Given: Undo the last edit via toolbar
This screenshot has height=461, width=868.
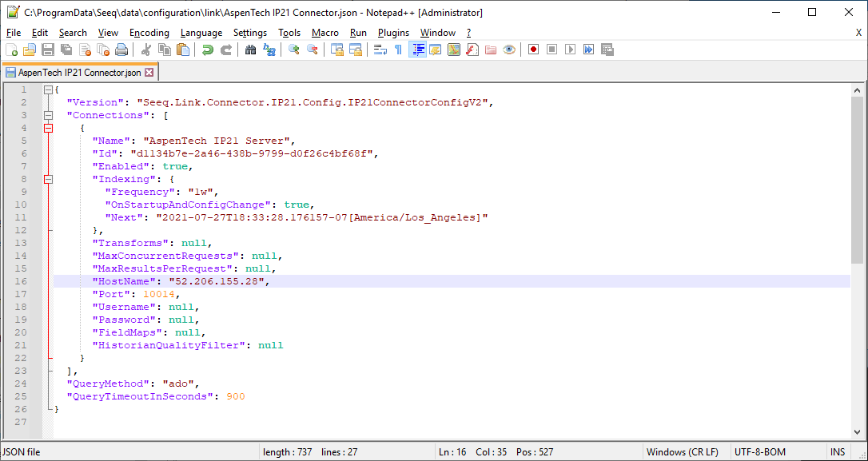Looking at the screenshot, I should point(208,50).
